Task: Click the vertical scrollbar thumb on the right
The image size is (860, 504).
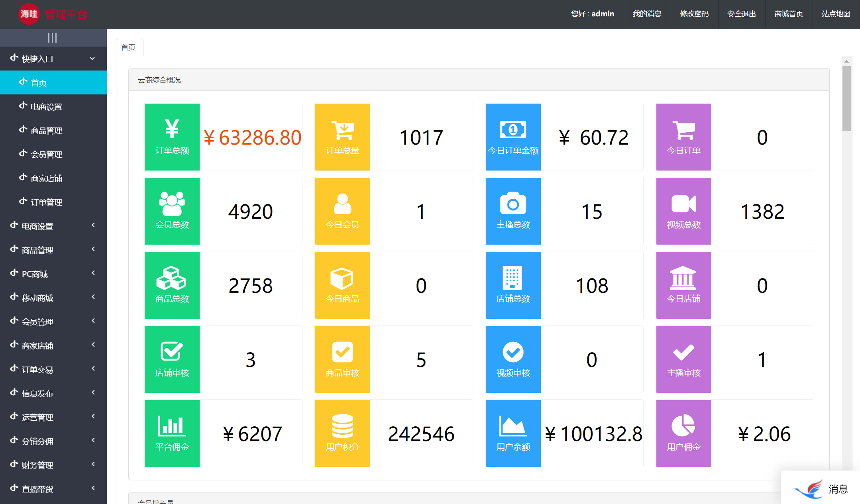Action: click(x=846, y=98)
